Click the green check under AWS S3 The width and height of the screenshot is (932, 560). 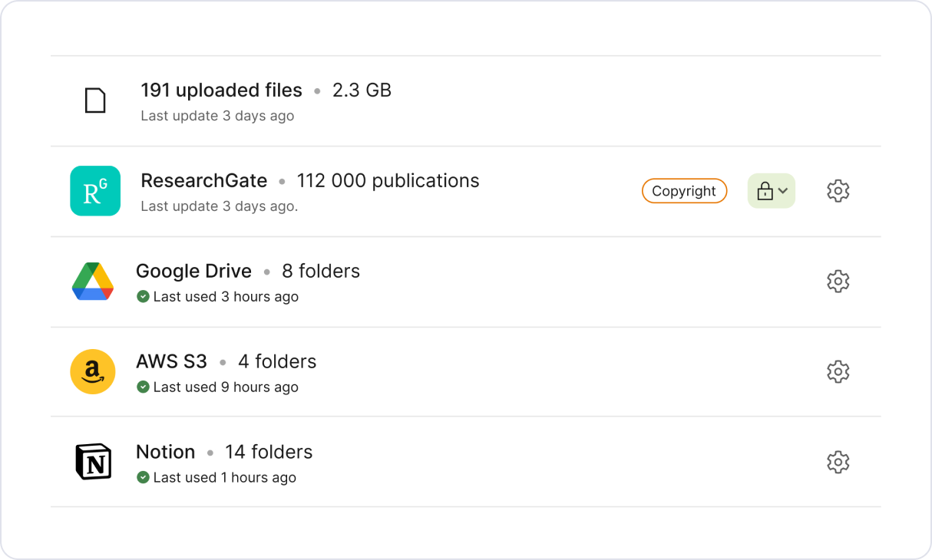pyautogui.click(x=143, y=387)
